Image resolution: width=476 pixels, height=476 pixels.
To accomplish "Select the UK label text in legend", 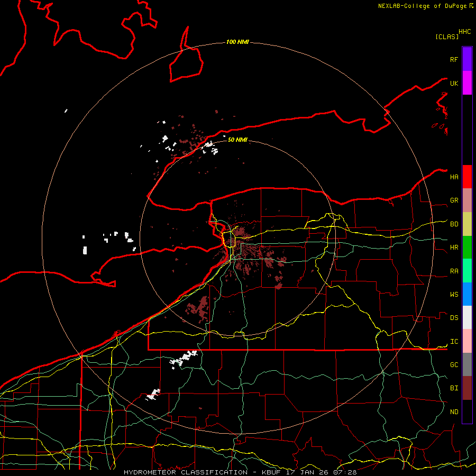I will (x=454, y=84).
